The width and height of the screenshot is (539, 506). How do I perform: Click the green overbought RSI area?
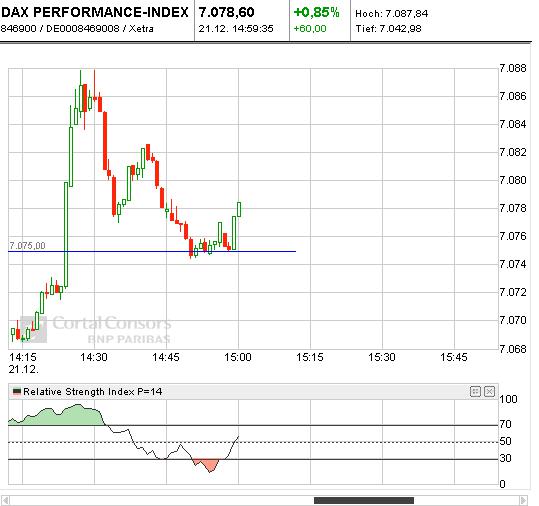58,416
